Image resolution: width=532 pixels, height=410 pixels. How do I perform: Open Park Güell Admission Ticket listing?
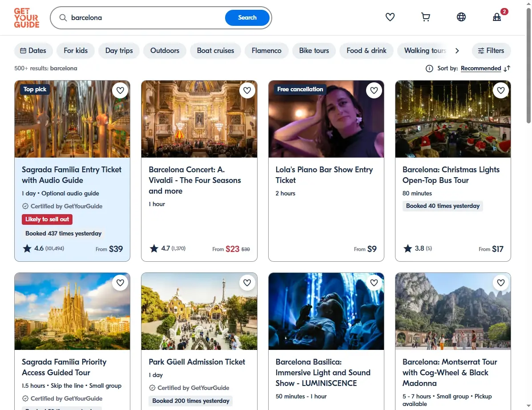[197, 362]
